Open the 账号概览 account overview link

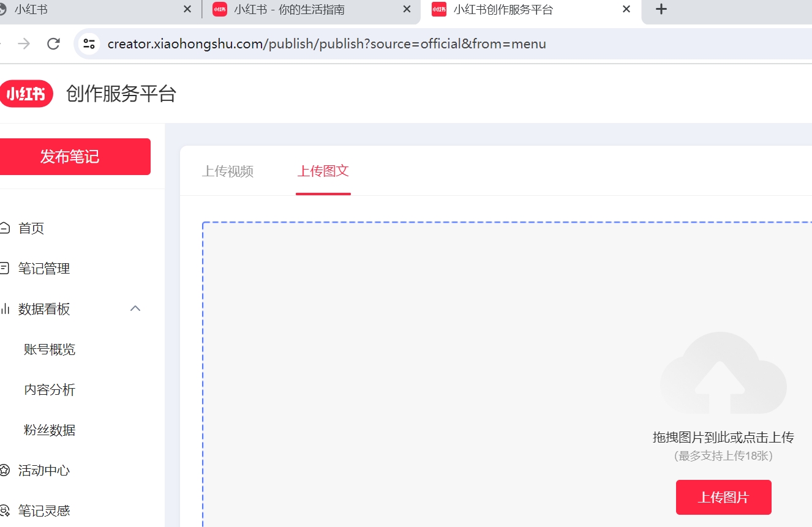49,349
